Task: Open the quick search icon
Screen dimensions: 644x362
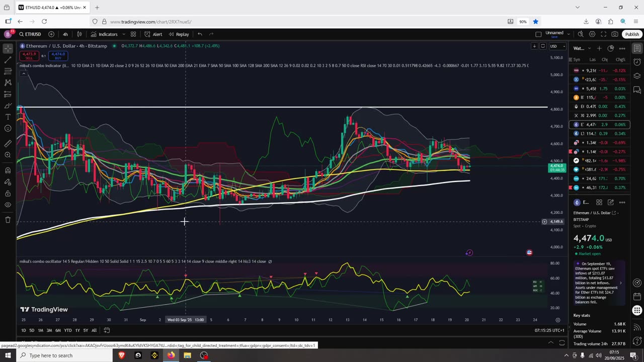Action: (581, 34)
